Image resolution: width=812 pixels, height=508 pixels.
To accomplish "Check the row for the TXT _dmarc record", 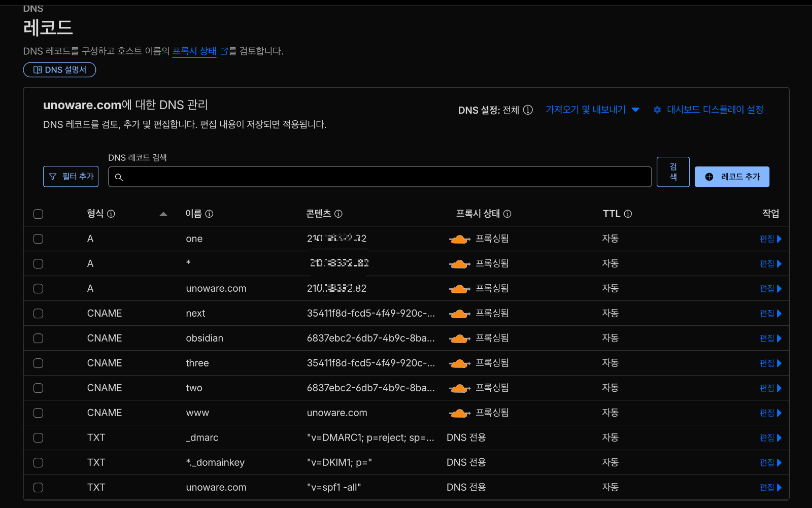I will (x=38, y=437).
